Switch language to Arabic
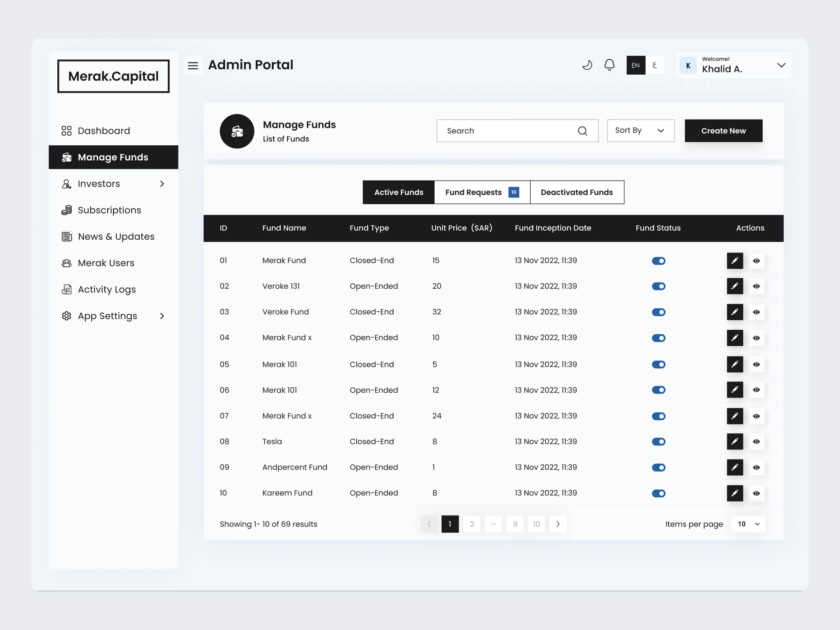This screenshot has width=840, height=630. coord(655,65)
